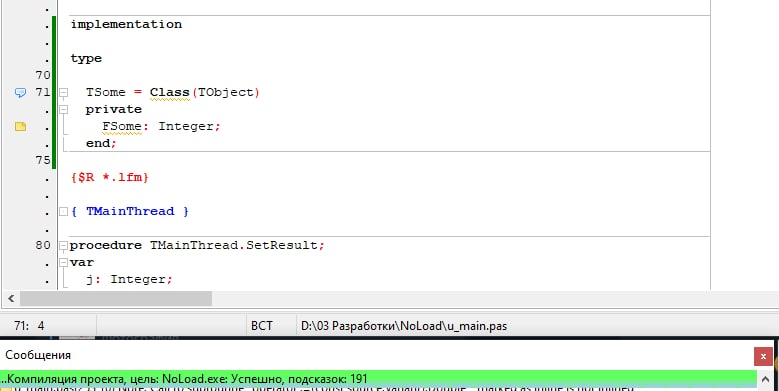Click the left arrow of horizontal scrollbar

click(11, 299)
